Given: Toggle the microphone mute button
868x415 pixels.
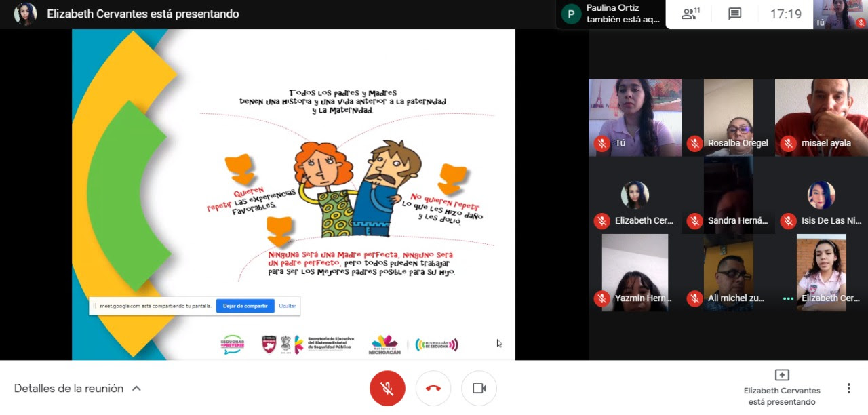Looking at the screenshot, I should click(387, 389).
